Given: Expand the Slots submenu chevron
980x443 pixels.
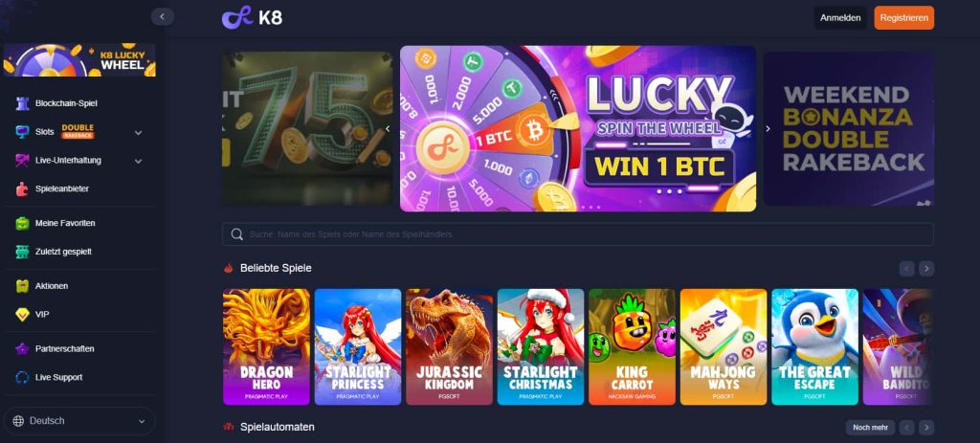Looking at the screenshot, I should tap(138, 132).
